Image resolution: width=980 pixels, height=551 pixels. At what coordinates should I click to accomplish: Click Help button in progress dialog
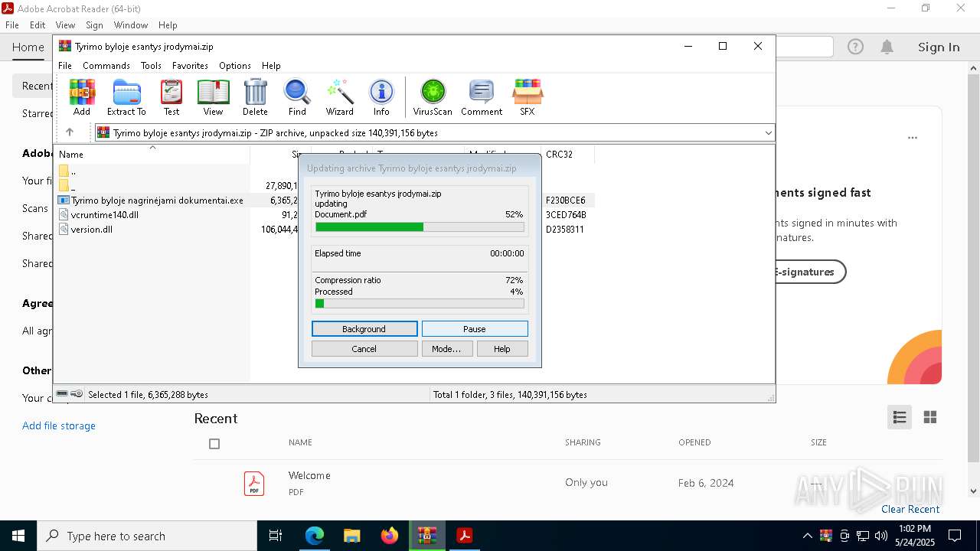click(x=502, y=349)
